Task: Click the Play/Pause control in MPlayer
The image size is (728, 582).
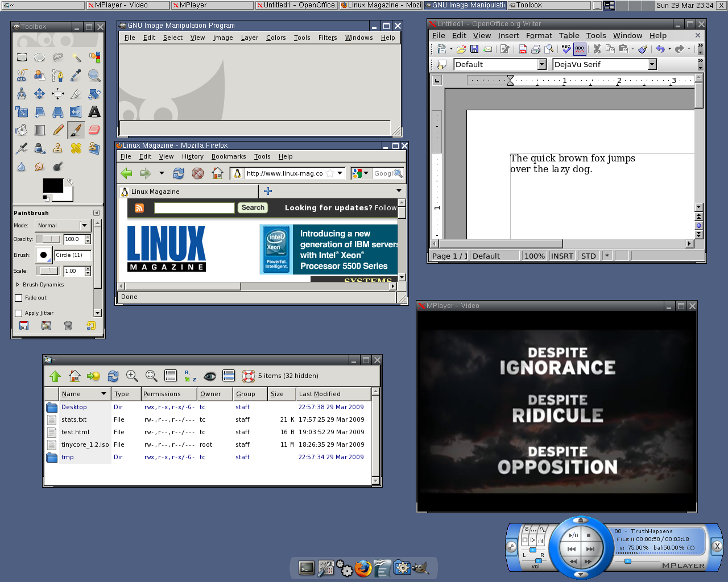Action: click(574, 535)
